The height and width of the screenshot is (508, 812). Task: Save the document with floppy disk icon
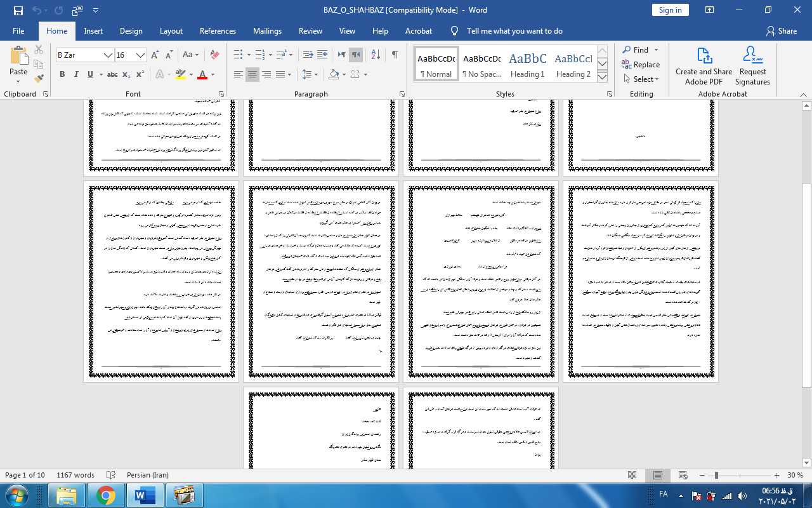[x=18, y=10]
